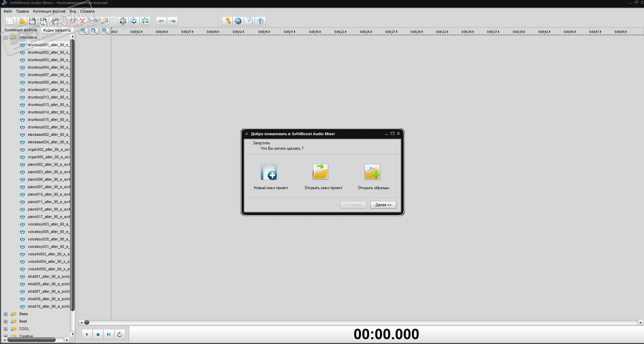
Task: Click the timeline scrollbar right arrow
Action: 641,322
